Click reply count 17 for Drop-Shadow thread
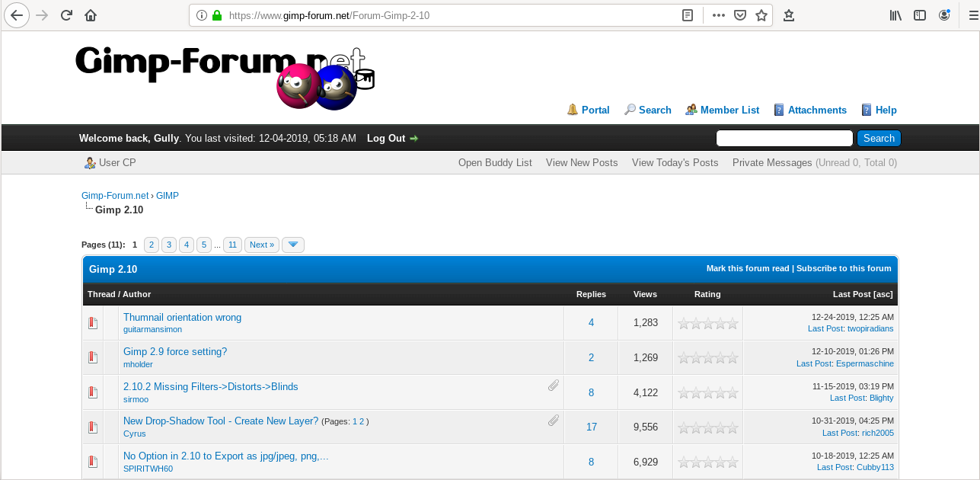The width and height of the screenshot is (980, 480). pyautogui.click(x=592, y=427)
